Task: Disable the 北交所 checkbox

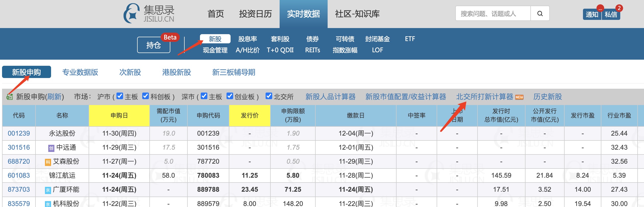Action: pyautogui.click(x=269, y=96)
